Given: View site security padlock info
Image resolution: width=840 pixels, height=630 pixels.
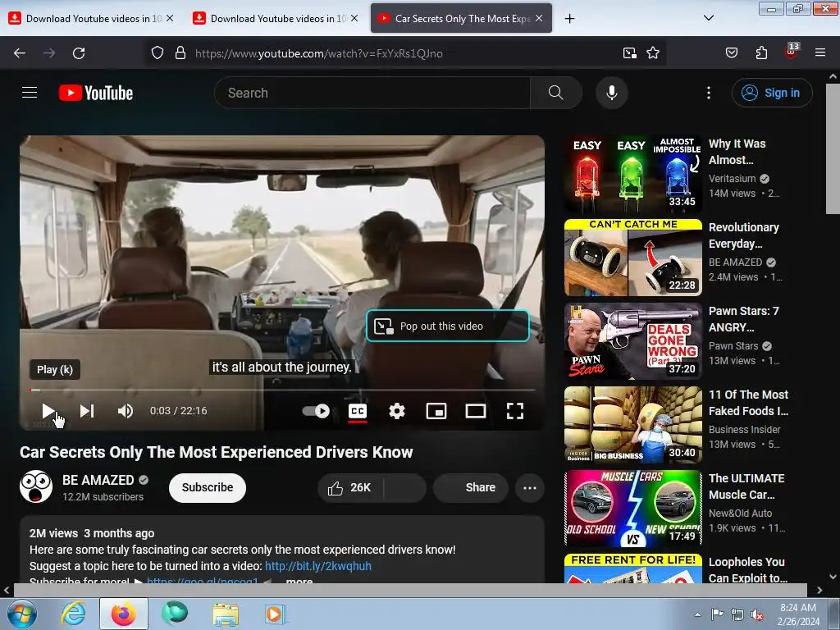Looking at the screenshot, I should pyautogui.click(x=180, y=53).
